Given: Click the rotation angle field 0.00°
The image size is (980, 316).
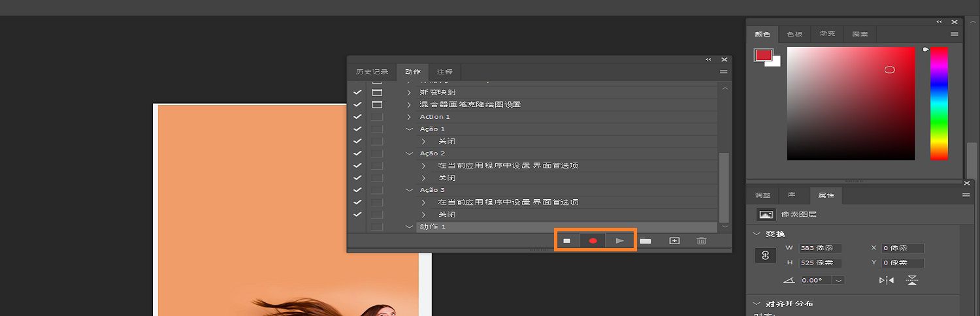Looking at the screenshot, I should click(815, 280).
